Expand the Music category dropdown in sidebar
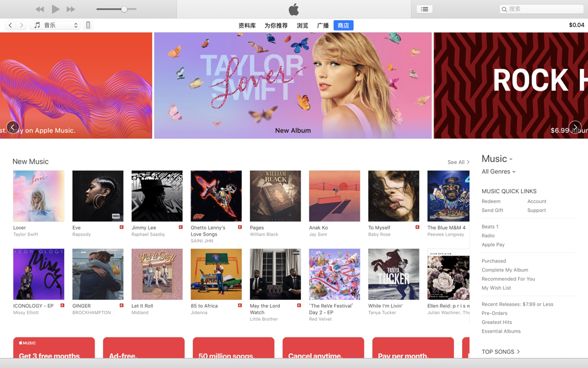This screenshot has height=368, width=588. click(497, 159)
